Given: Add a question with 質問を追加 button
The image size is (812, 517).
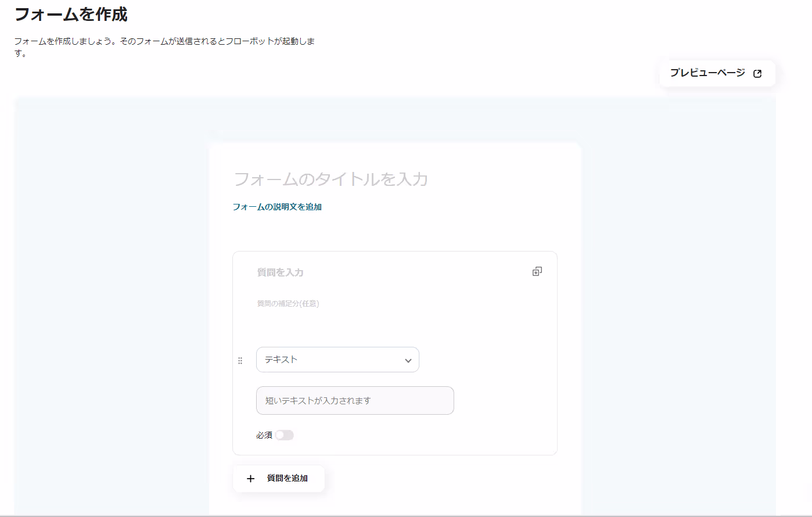Looking at the screenshot, I should [279, 479].
